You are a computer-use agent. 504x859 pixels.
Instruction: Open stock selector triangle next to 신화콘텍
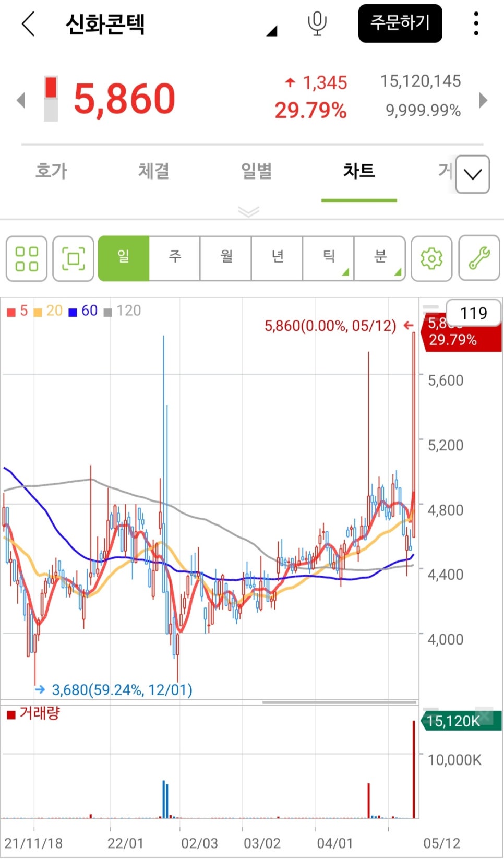click(x=272, y=31)
